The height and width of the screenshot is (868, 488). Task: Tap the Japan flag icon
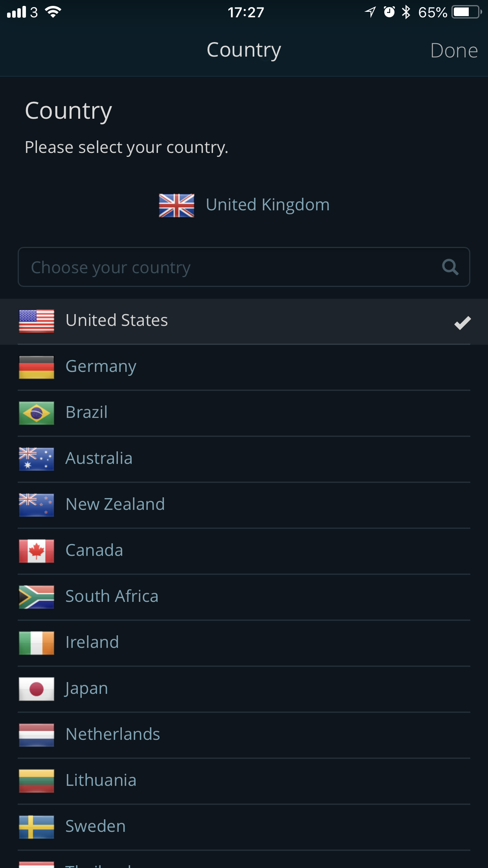point(37,689)
